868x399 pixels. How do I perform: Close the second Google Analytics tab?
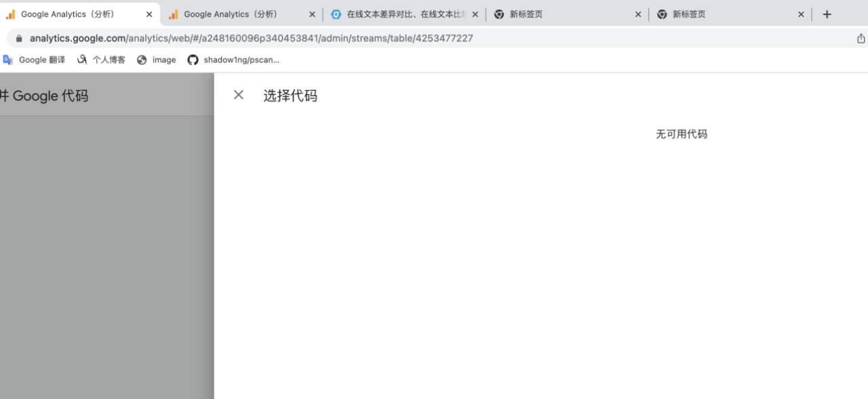(x=312, y=14)
